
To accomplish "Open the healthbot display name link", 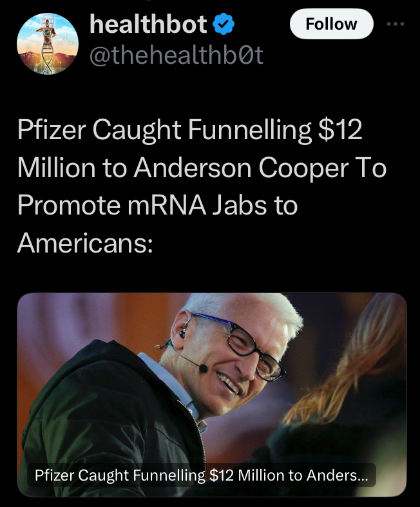I will coord(148,24).
